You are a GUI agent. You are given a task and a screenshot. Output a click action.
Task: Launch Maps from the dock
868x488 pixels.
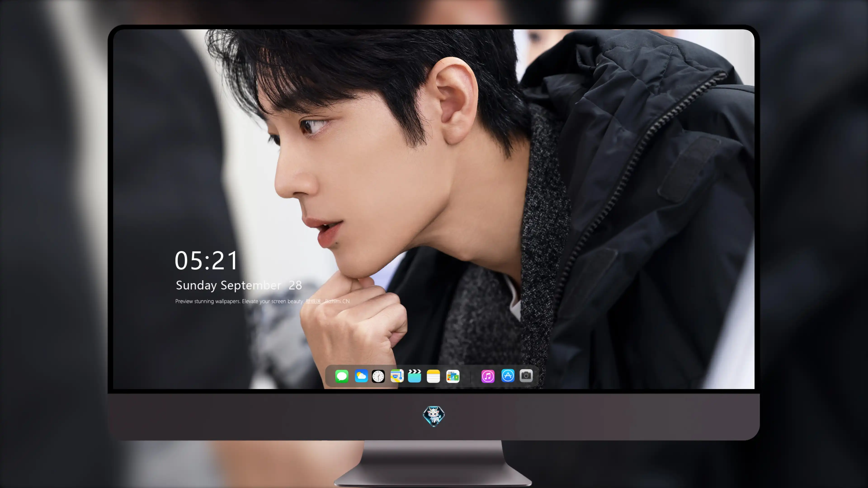tap(397, 376)
